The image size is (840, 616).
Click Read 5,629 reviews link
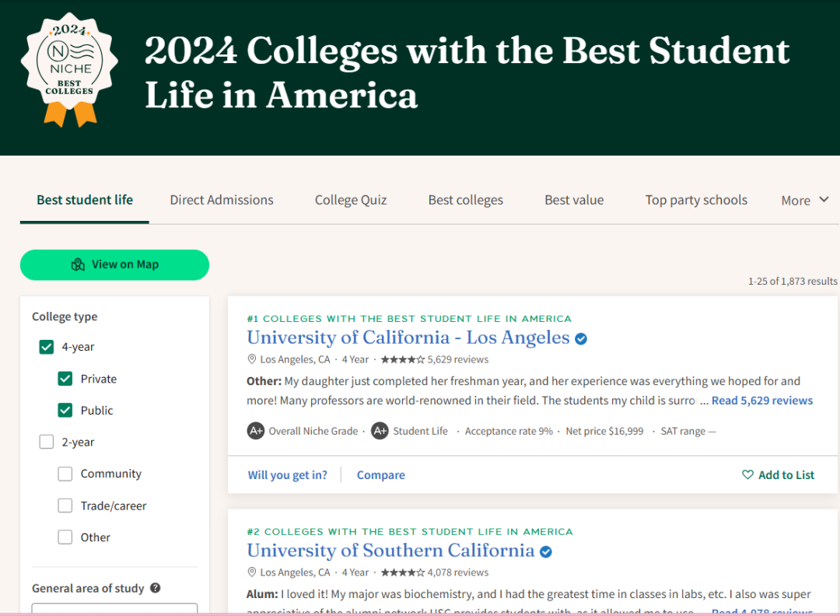[x=761, y=401]
